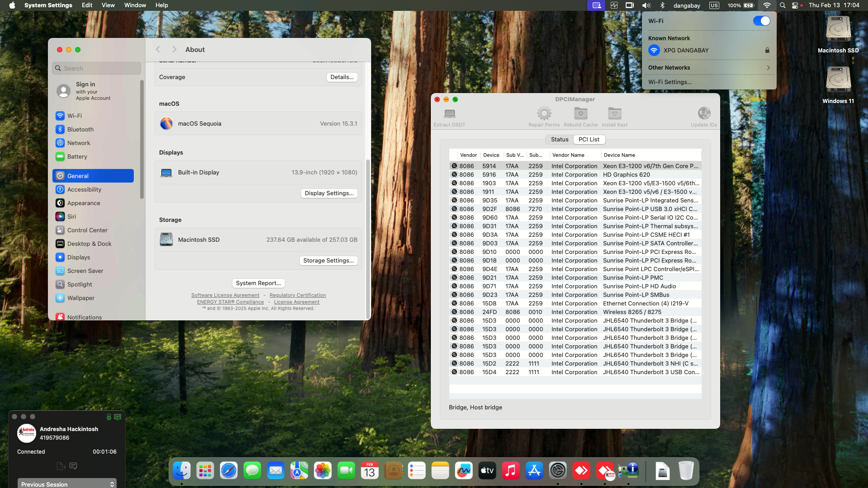Image resolution: width=868 pixels, height=488 pixels.
Task: Open Calendar showing Feb 13 in Dock
Action: [x=370, y=471]
